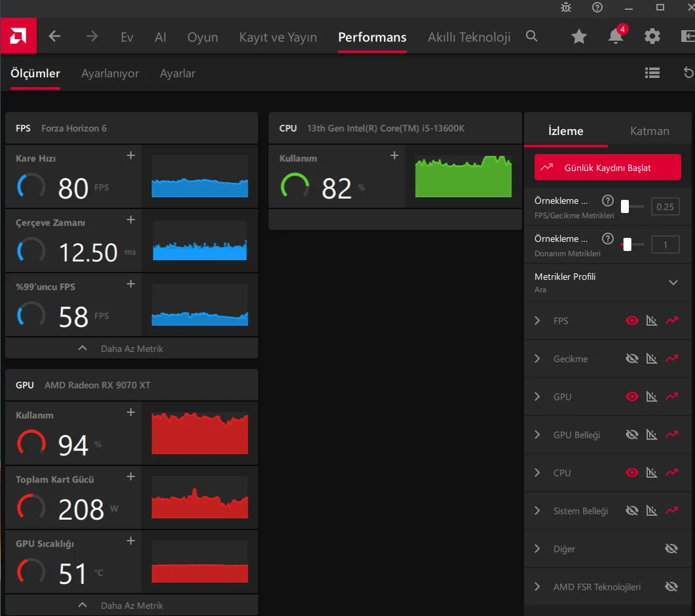This screenshot has height=616, width=695.
Task: Show Diğer metrics with eye icon
Action: (x=671, y=549)
